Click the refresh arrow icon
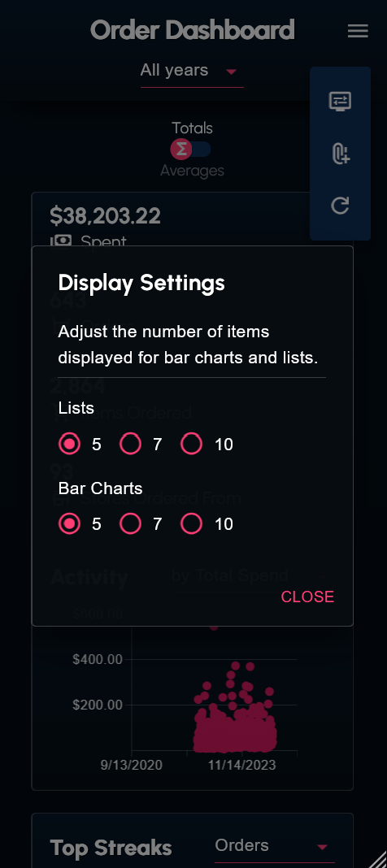This screenshot has height=868, width=387. coord(340,206)
